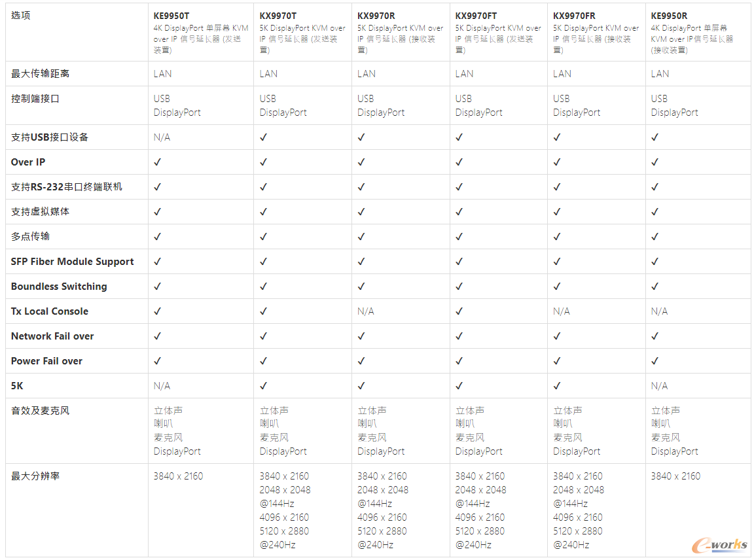Screen dimensions: 754x560
Task: Click KX9970T checkmark in 支持USB接口设备 row
Action: tap(264, 137)
